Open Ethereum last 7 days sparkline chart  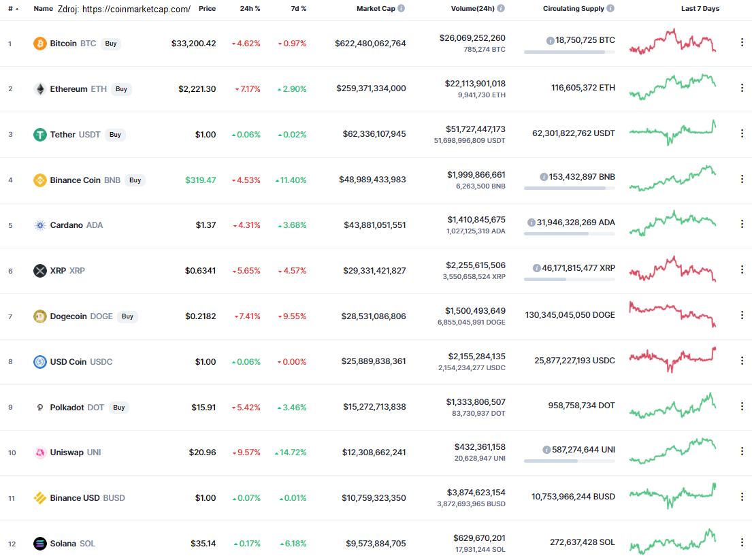click(x=672, y=88)
